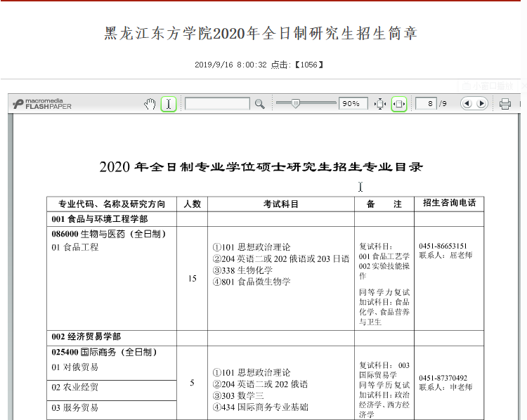Click the magnifier search icon
The height and width of the screenshot is (420, 527).
[x=259, y=104]
